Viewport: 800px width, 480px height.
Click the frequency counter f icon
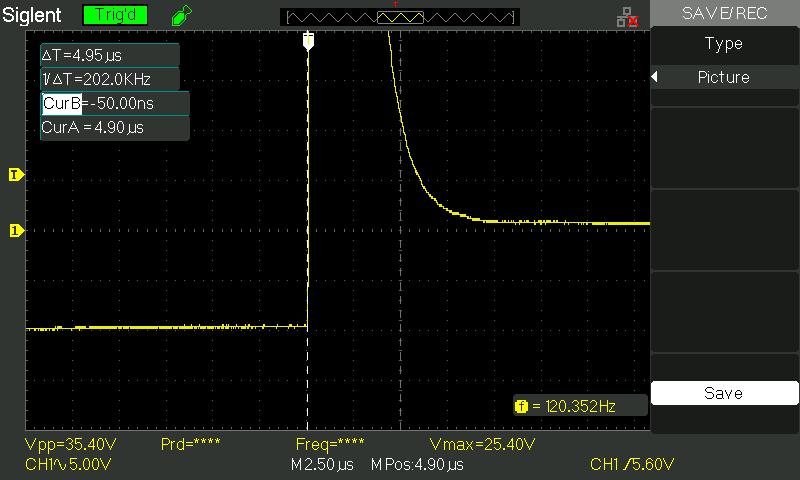click(521, 406)
